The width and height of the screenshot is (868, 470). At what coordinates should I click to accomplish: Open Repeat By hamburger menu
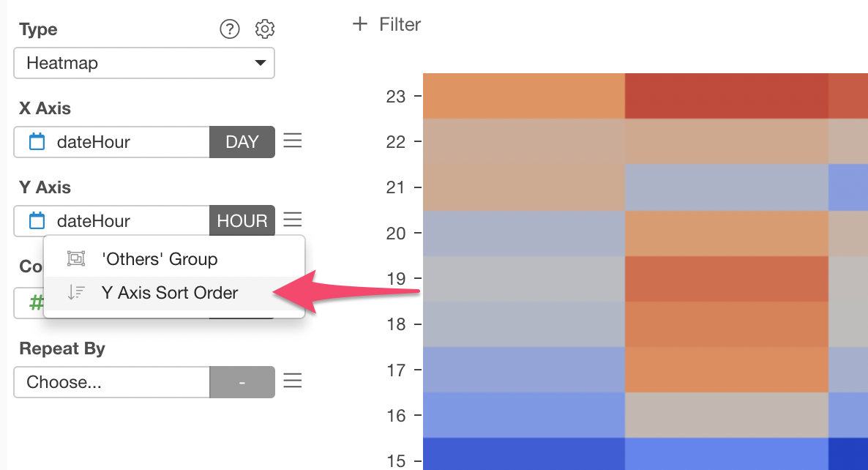293,381
